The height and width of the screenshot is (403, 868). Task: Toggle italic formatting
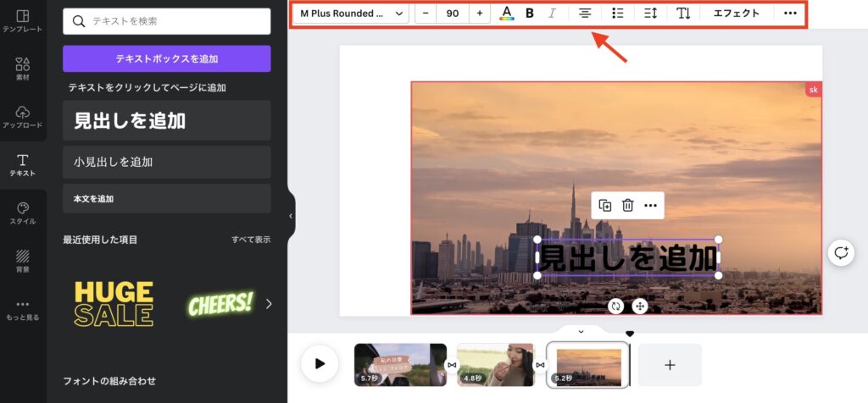click(x=552, y=14)
